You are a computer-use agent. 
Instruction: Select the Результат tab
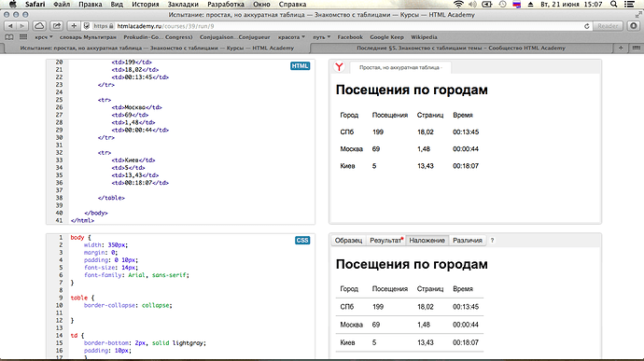(x=386, y=241)
